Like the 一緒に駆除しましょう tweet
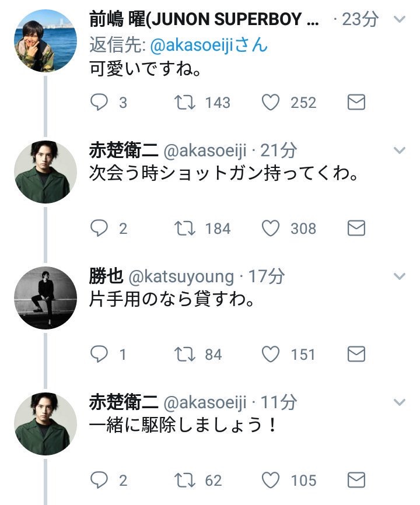Screen dimensions: 420x505 (x=270, y=481)
